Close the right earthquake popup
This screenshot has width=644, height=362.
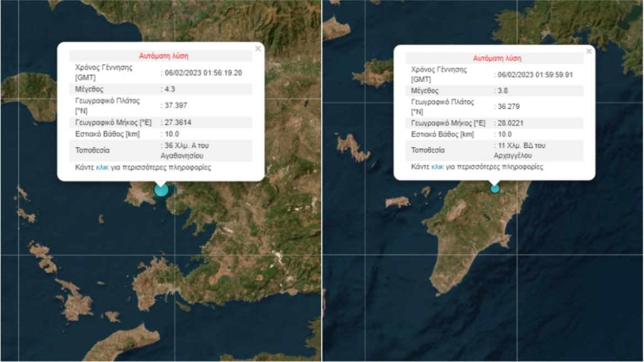click(x=589, y=51)
